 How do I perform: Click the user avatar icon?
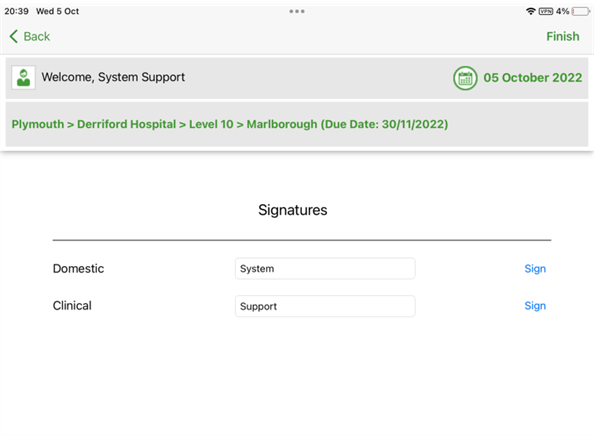pyautogui.click(x=23, y=77)
